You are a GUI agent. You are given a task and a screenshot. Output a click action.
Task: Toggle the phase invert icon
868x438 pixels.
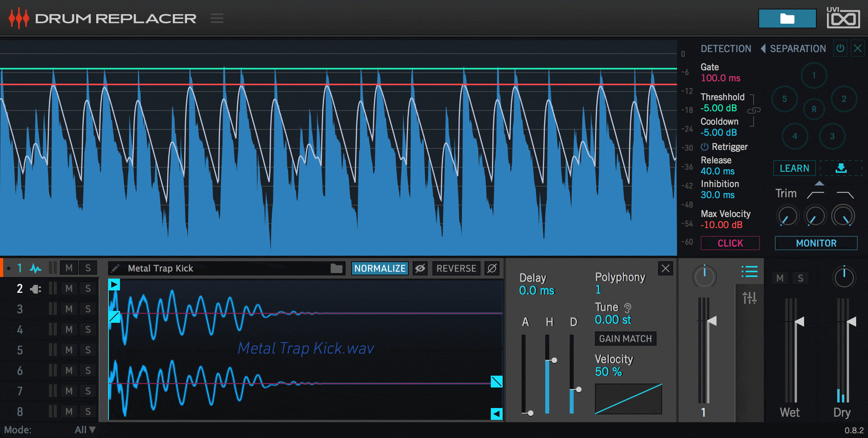tap(492, 268)
